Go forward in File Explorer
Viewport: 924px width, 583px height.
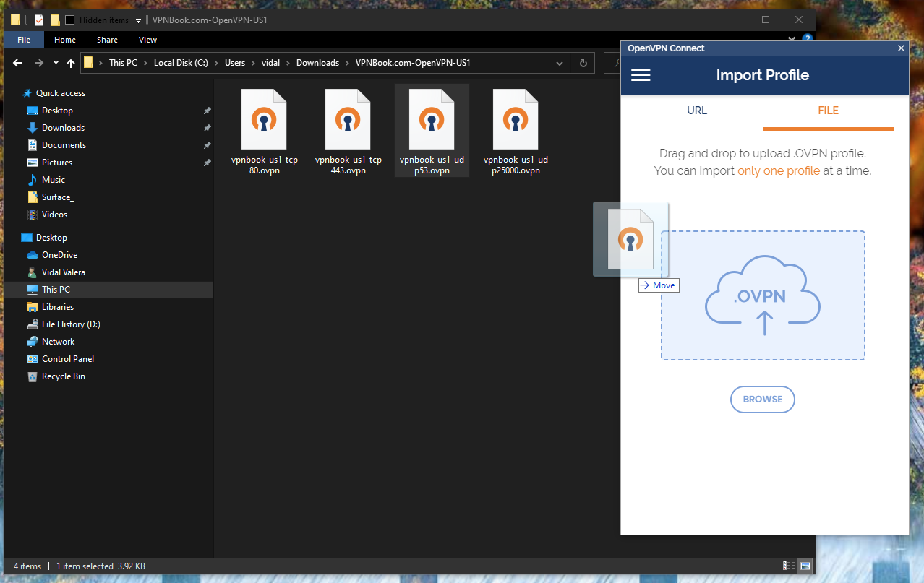pyautogui.click(x=39, y=63)
